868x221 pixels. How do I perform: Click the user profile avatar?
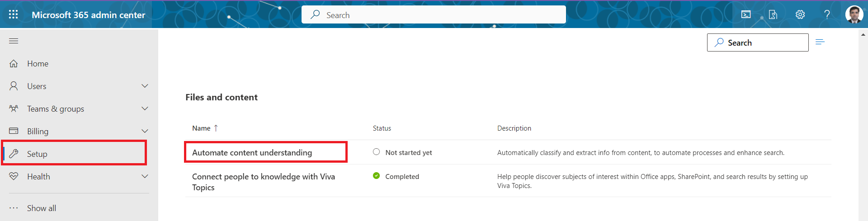pos(854,14)
